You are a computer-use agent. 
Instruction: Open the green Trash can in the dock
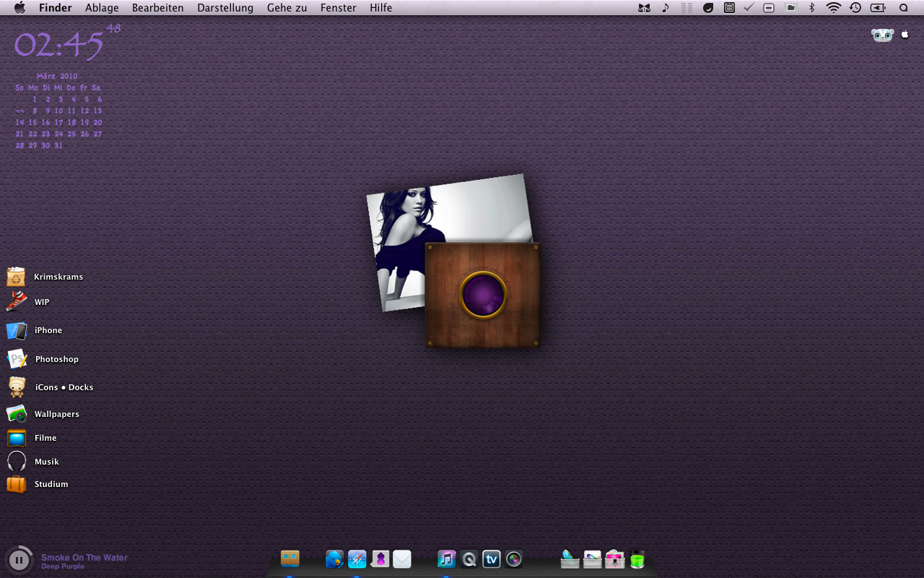637,558
